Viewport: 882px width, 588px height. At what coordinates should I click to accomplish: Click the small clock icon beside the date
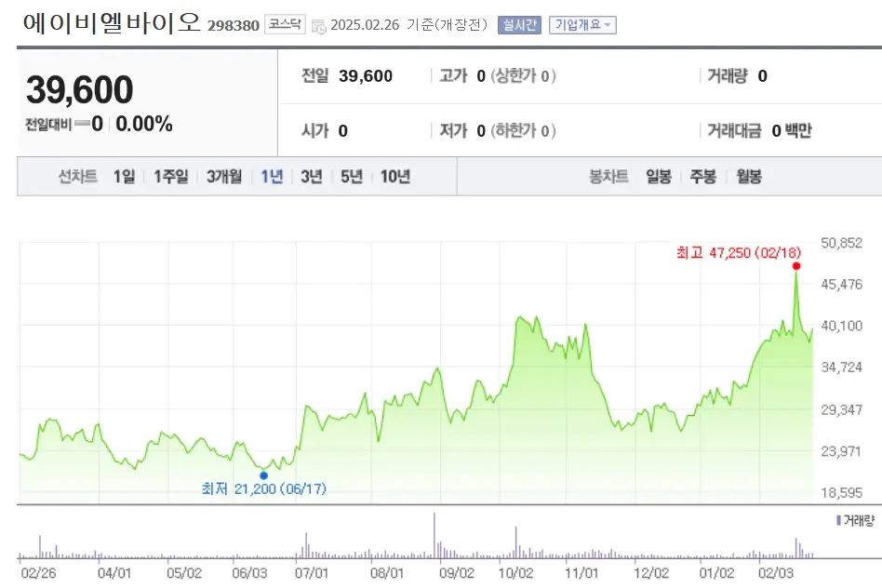click(x=320, y=26)
